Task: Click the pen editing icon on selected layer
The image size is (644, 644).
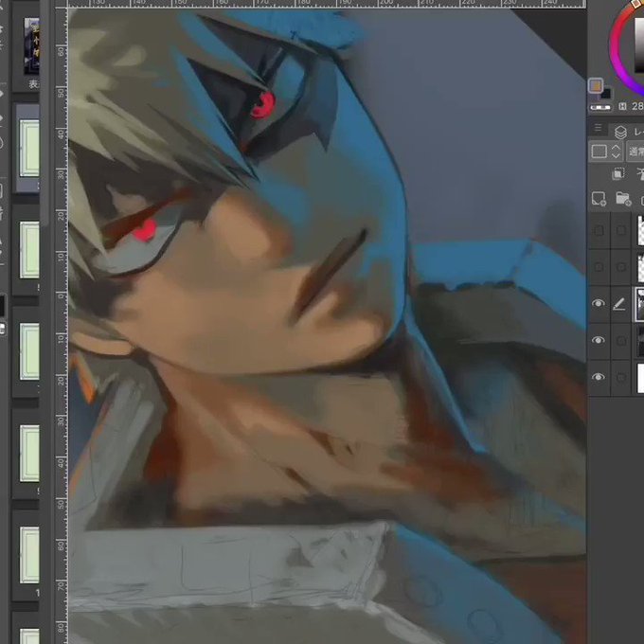Action: pos(619,304)
